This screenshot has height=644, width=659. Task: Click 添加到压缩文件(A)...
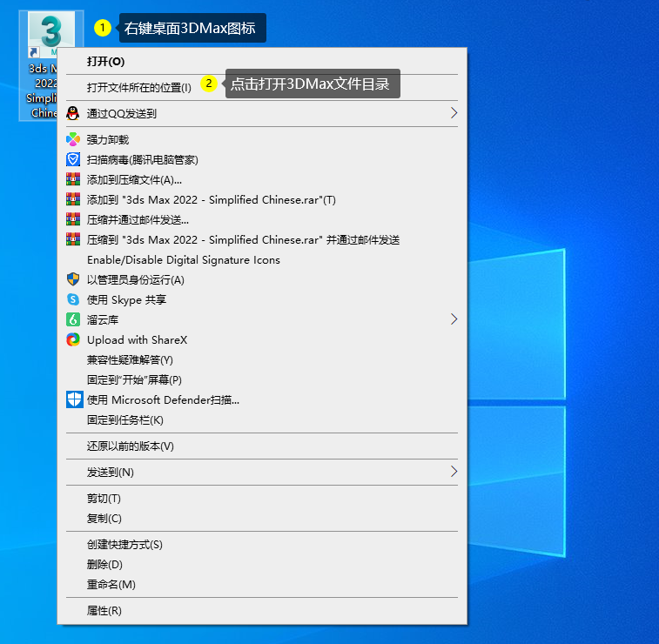point(262,180)
